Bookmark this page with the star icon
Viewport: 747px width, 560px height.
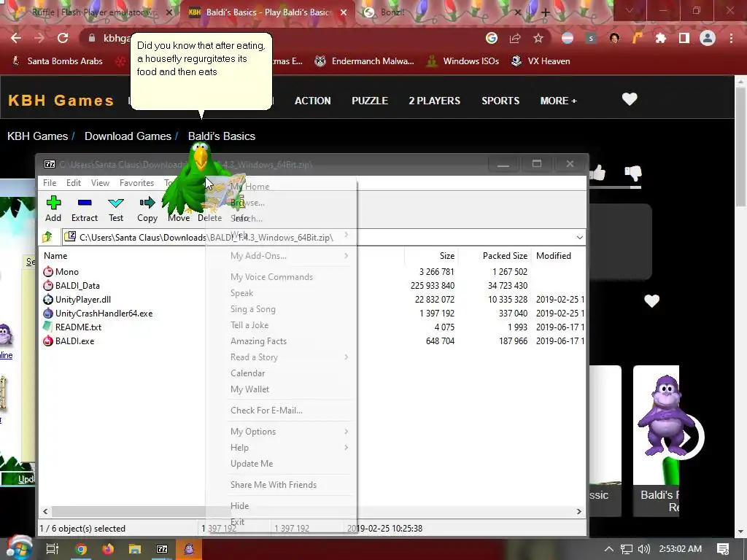click(x=538, y=38)
